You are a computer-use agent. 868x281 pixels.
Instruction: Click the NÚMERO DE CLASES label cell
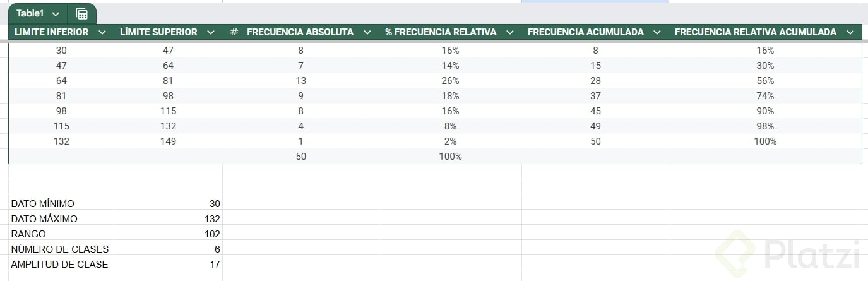pos(61,249)
